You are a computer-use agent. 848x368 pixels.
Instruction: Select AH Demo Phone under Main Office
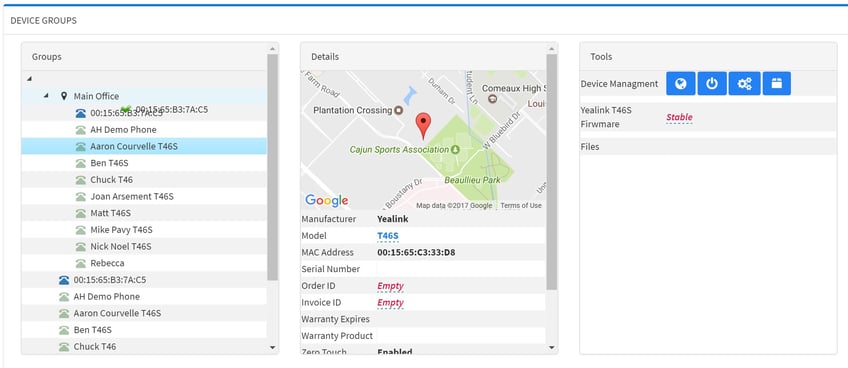123,129
